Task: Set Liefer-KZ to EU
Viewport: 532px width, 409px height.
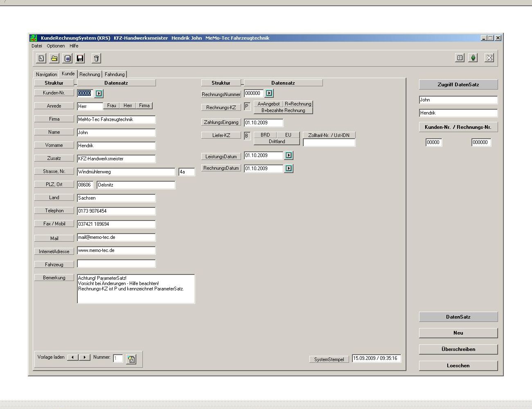Action: [x=288, y=135]
